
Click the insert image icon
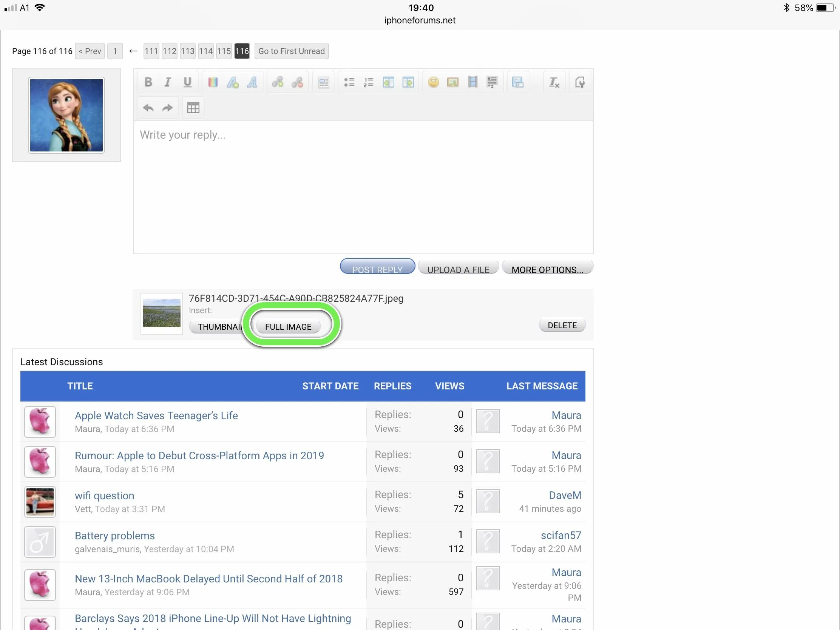pos(452,82)
